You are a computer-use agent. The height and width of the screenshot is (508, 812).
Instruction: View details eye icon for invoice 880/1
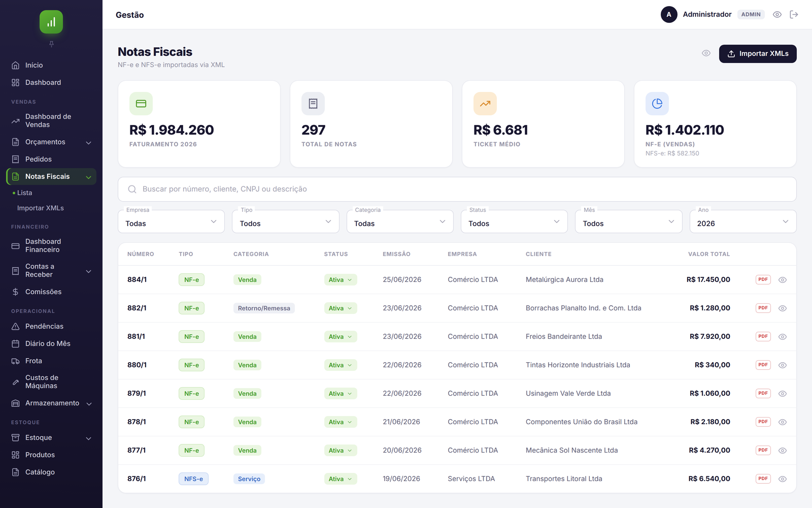783,365
